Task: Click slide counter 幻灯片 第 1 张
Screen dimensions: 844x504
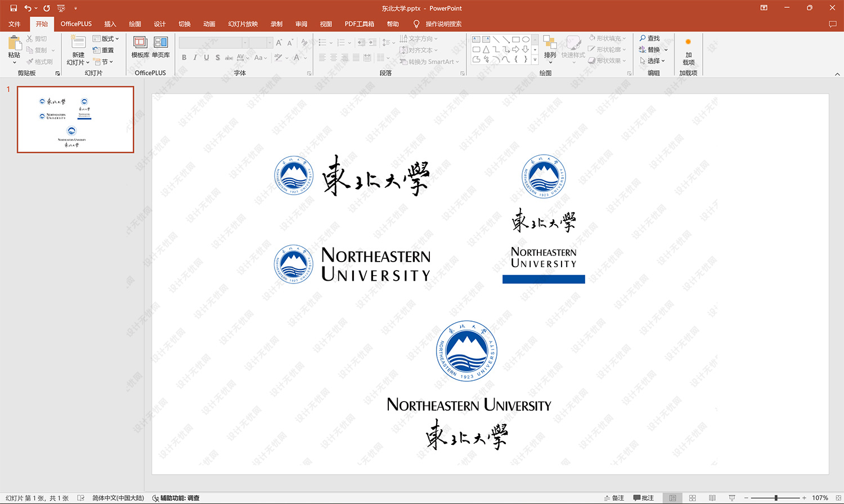Action: [37, 498]
